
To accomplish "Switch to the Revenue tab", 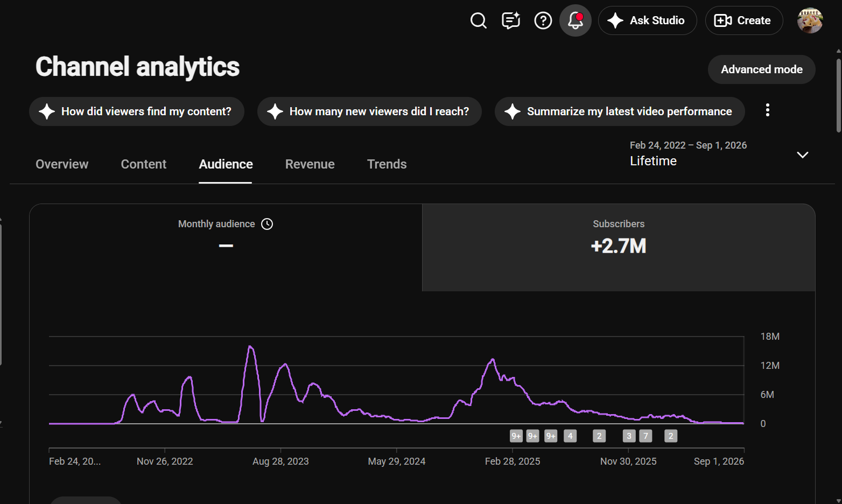I will click(x=310, y=164).
